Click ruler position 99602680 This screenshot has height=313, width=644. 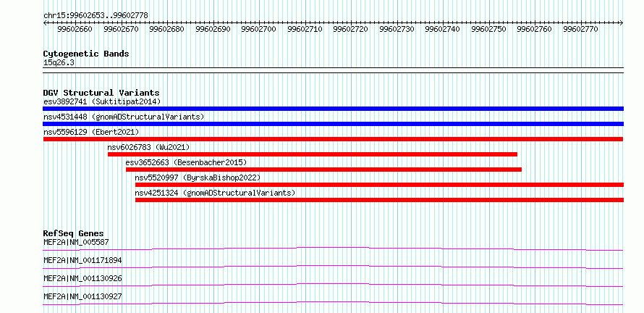coord(166,29)
